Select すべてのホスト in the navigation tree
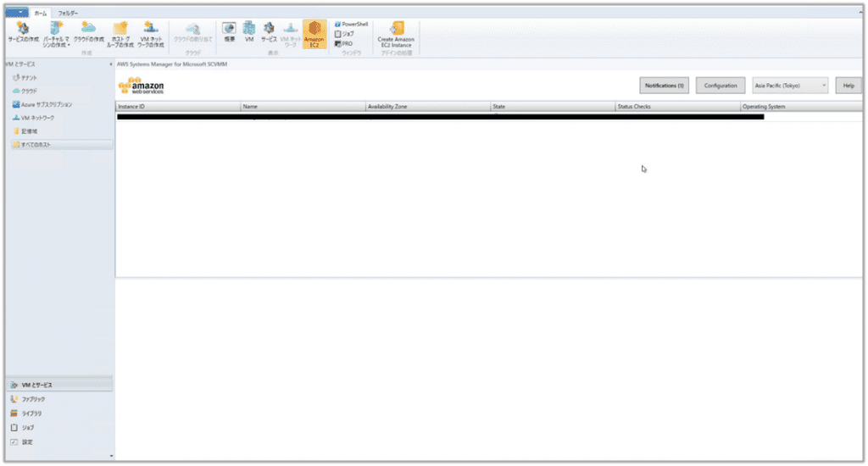 (61, 144)
